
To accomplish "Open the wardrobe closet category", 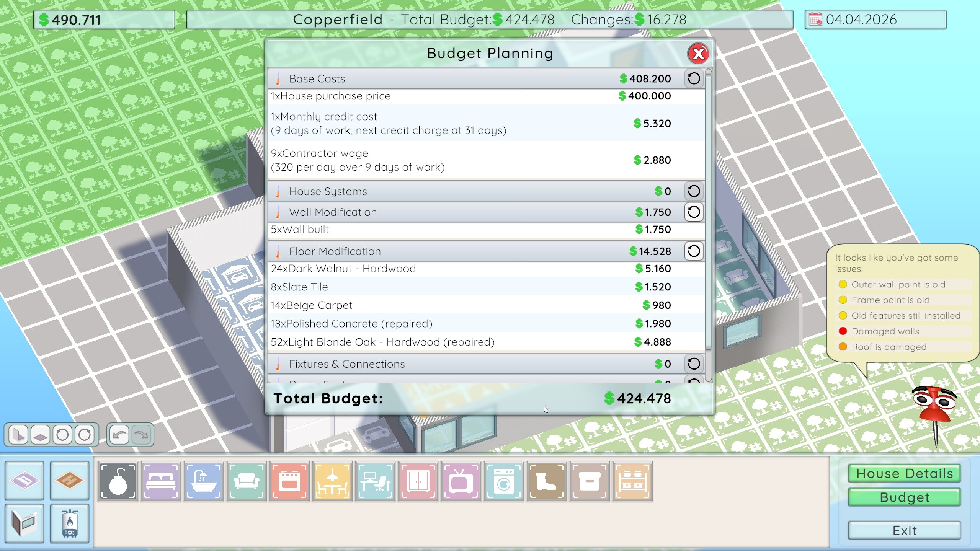I will [418, 481].
